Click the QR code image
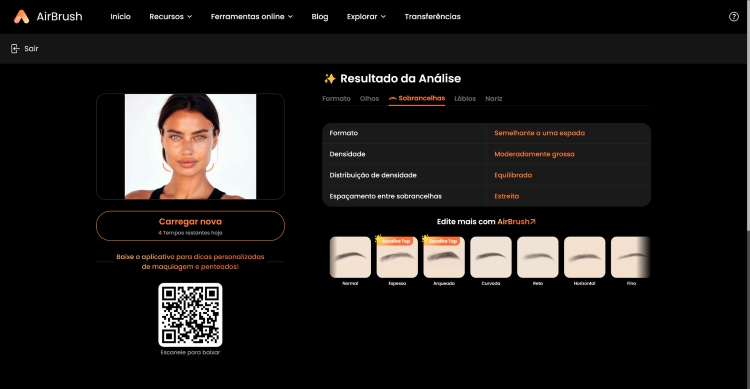The height and width of the screenshot is (389, 750). [x=190, y=315]
